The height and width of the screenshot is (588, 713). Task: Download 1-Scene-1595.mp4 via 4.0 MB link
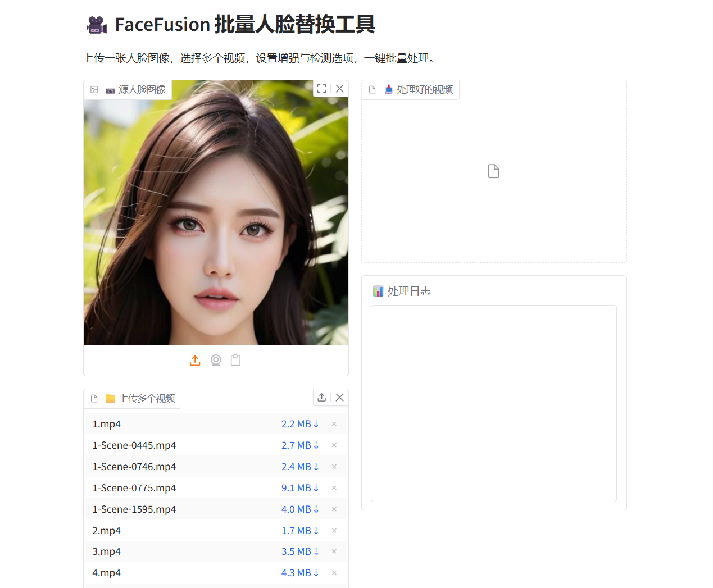300,509
